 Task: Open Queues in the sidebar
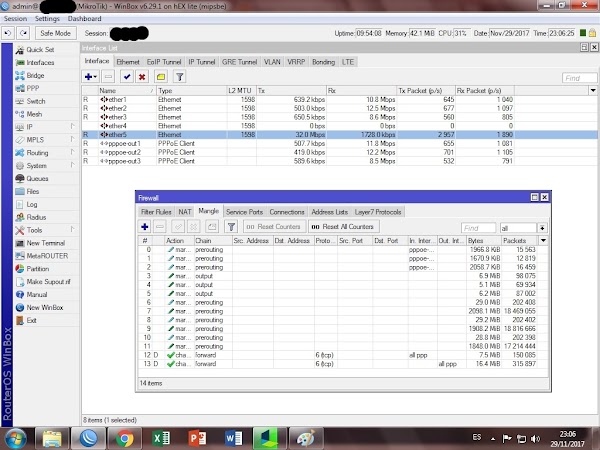click(x=37, y=178)
